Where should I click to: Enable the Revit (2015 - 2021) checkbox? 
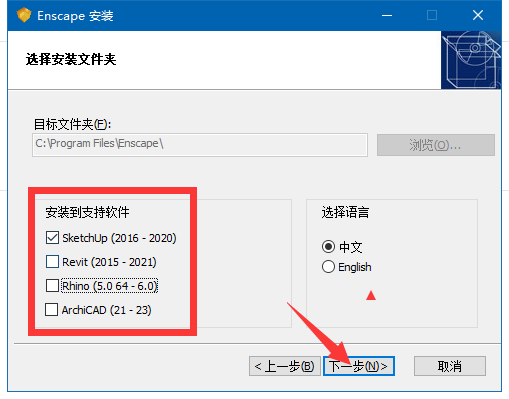(x=52, y=262)
